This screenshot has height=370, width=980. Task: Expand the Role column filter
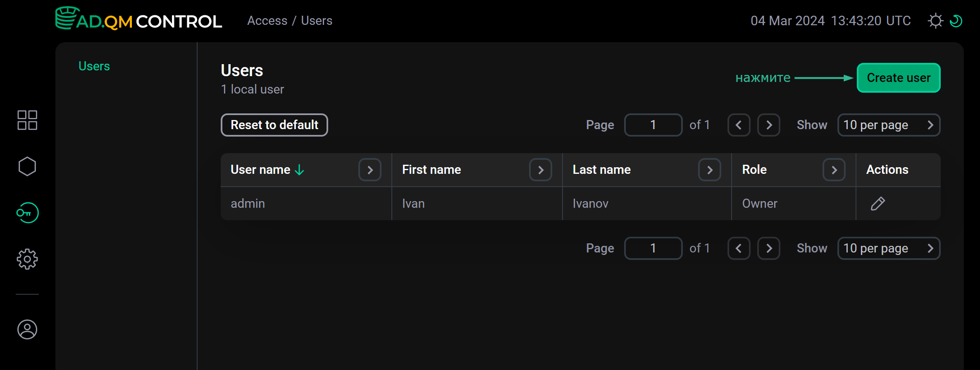(834, 170)
